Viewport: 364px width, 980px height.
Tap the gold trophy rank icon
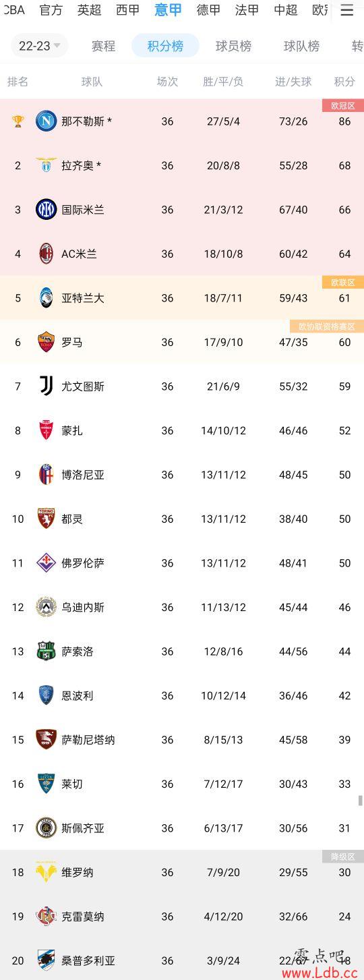[x=18, y=121]
